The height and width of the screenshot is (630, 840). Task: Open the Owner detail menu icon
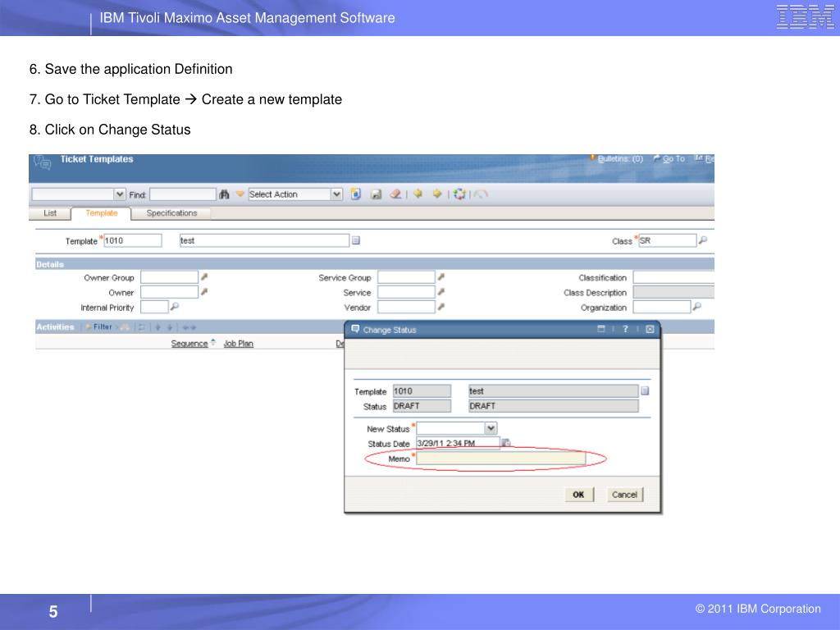pos(204,292)
